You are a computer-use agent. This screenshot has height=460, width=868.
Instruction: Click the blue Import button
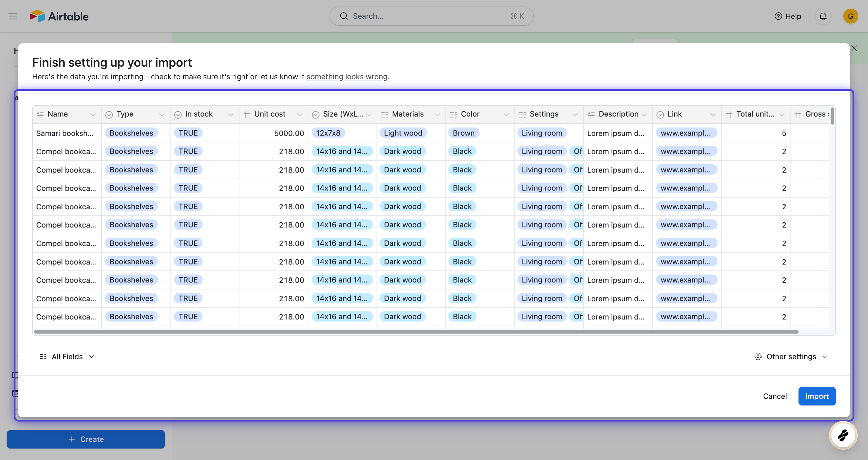[x=816, y=396]
